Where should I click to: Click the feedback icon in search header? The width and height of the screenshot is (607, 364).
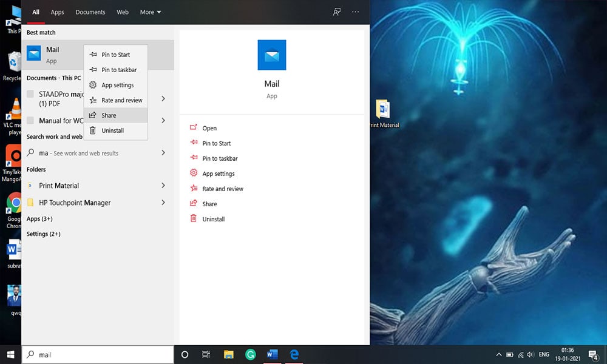pos(337,12)
